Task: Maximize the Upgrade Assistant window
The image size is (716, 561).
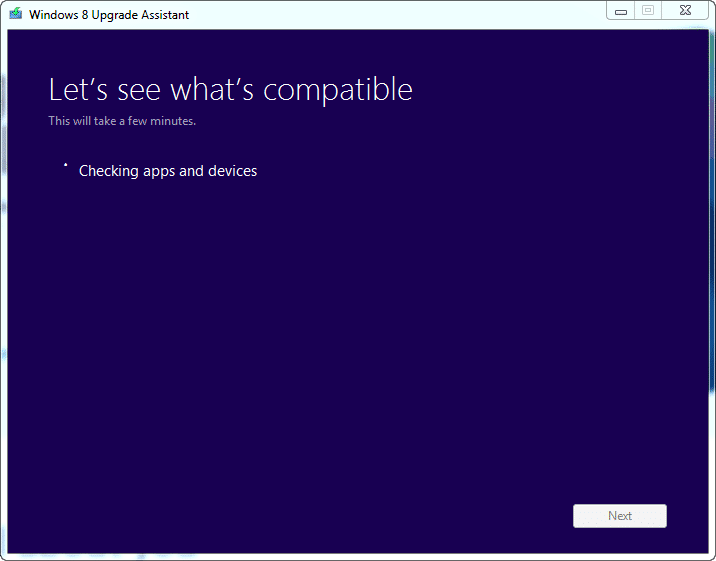Action: click(648, 10)
